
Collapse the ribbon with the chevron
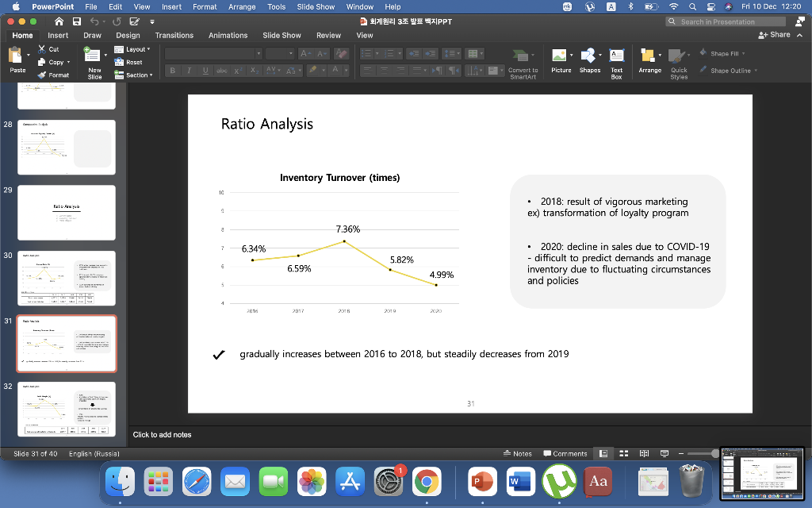pyautogui.click(x=800, y=35)
